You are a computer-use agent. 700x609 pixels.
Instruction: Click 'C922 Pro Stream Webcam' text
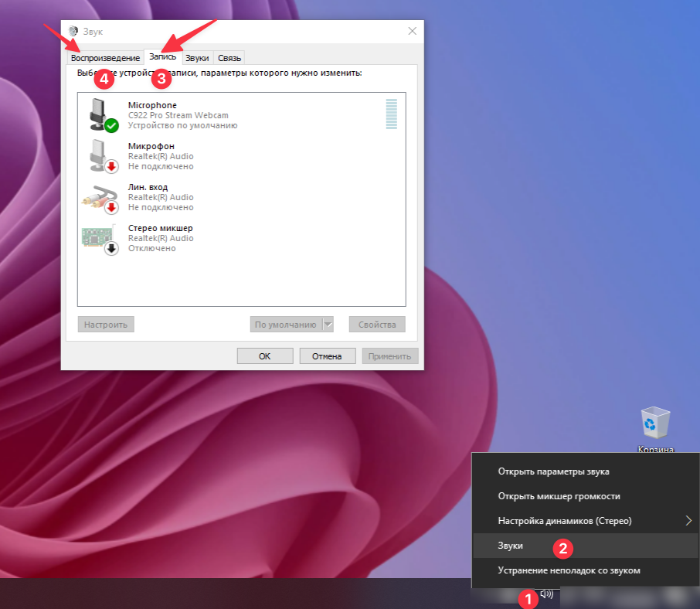tap(178, 115)
